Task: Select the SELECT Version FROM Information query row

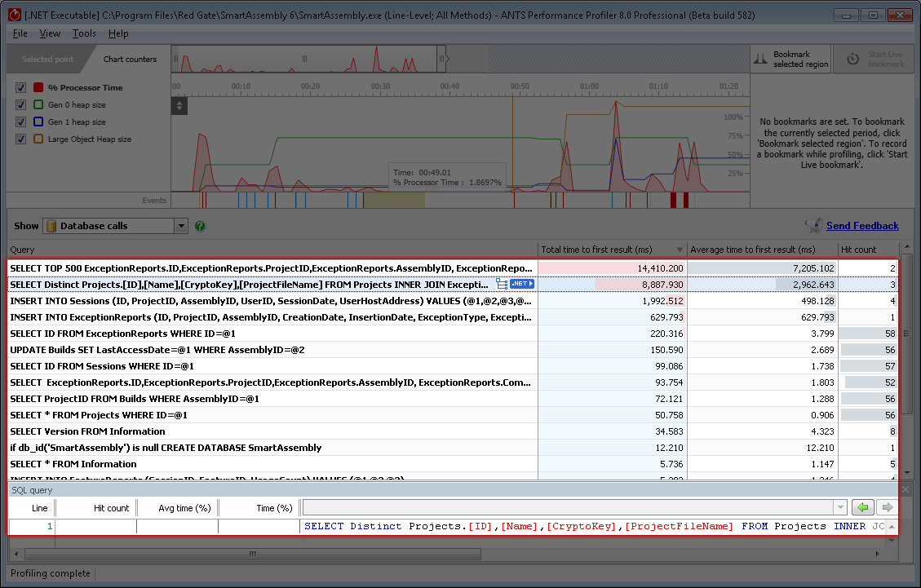Action: [x=87, y=431]
